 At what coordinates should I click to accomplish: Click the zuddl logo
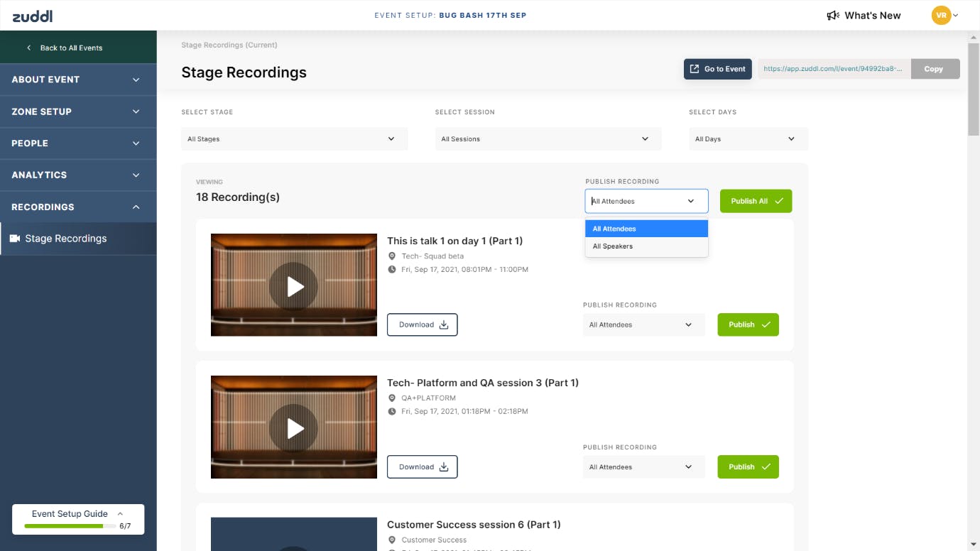[x=32, y=16]
